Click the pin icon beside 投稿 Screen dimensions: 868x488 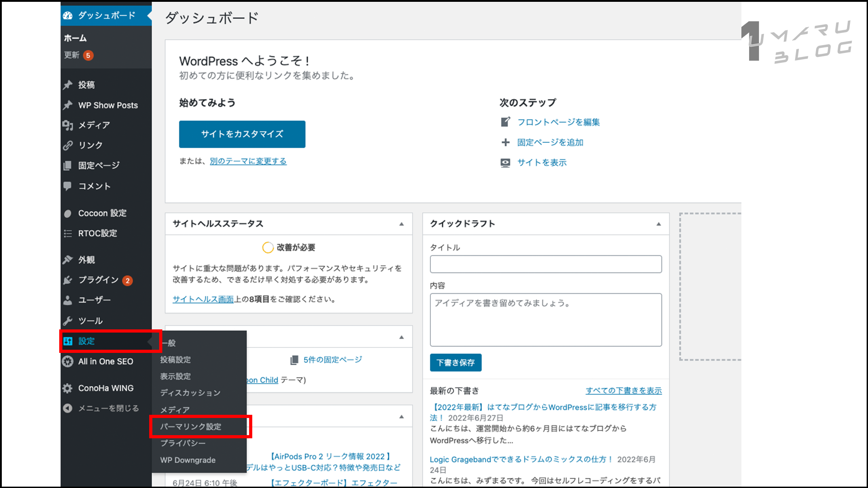tap(68, 85)
